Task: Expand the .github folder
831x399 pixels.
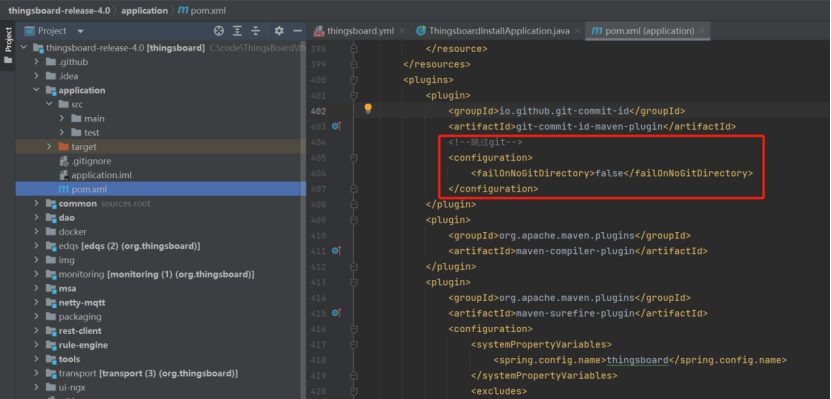Action: coord(36,62)
